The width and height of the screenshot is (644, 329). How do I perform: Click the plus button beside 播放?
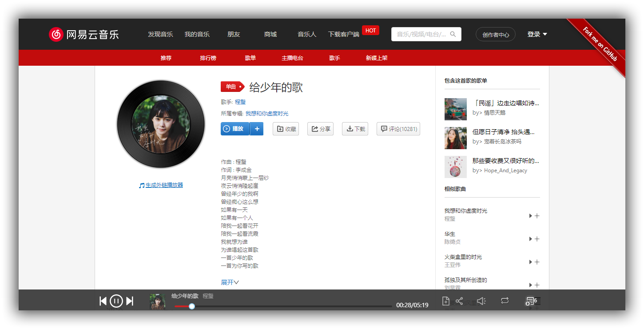tap(257, 129)
